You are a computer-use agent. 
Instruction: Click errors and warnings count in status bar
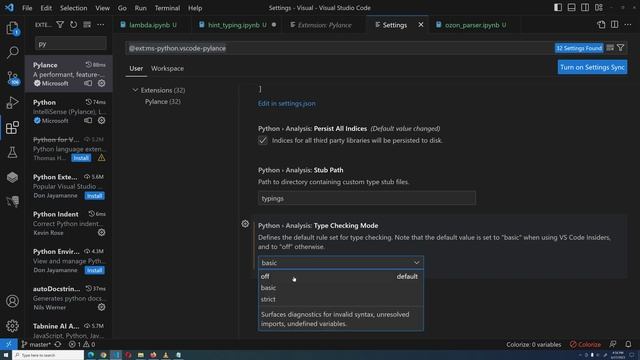[82, 344]
